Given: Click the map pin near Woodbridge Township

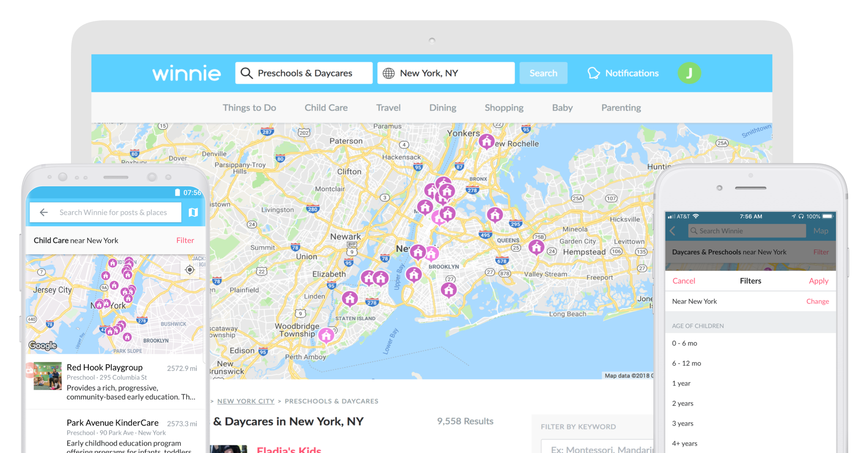Looking at the screenshot, I should 326,336.
